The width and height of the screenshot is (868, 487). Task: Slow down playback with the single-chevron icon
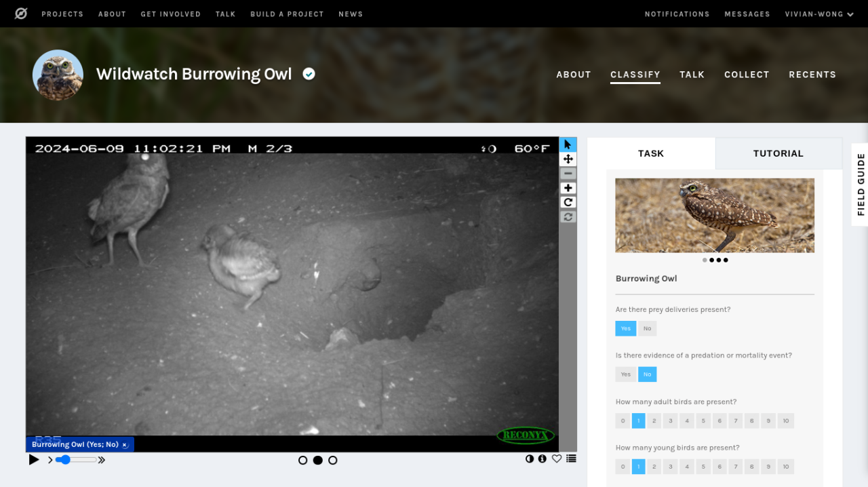tap(50, 460)
